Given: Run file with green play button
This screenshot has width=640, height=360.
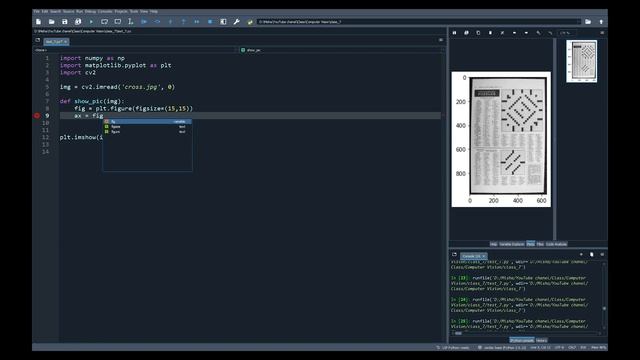Looking at the screenshot, I should (91, 22).
